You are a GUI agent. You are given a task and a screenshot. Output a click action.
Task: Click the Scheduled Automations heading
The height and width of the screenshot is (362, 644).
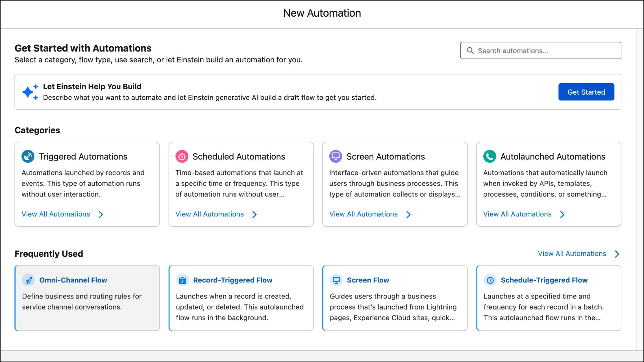coord(239,156)
